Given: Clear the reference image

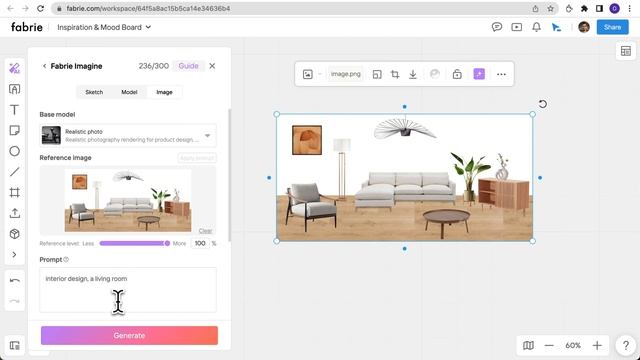Looking at the screenshot, I should [x=205, y=231].
